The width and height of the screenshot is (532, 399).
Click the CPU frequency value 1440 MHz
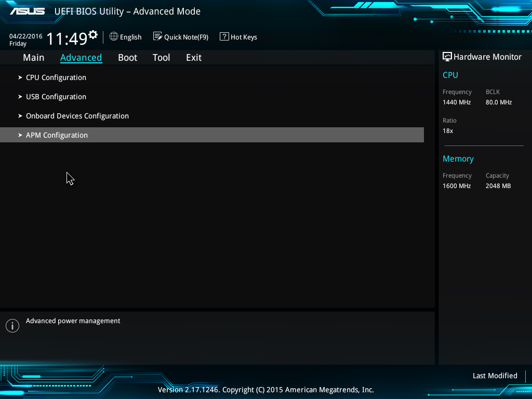(457, 102)
